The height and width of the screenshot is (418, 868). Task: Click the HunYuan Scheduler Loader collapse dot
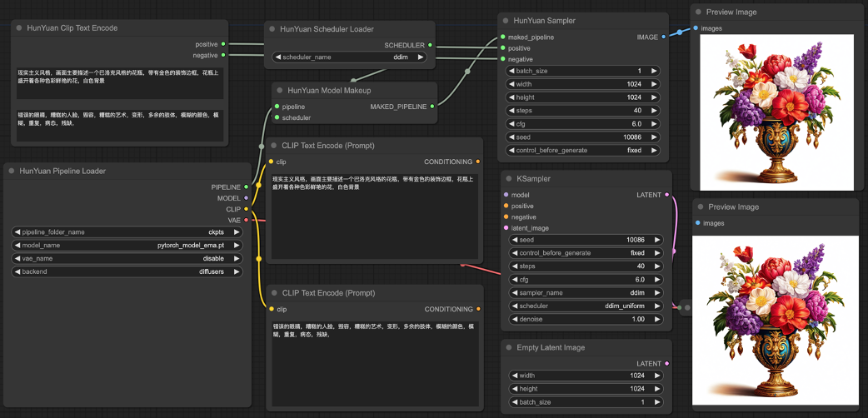pyautogui.click(x=271, y=29)
